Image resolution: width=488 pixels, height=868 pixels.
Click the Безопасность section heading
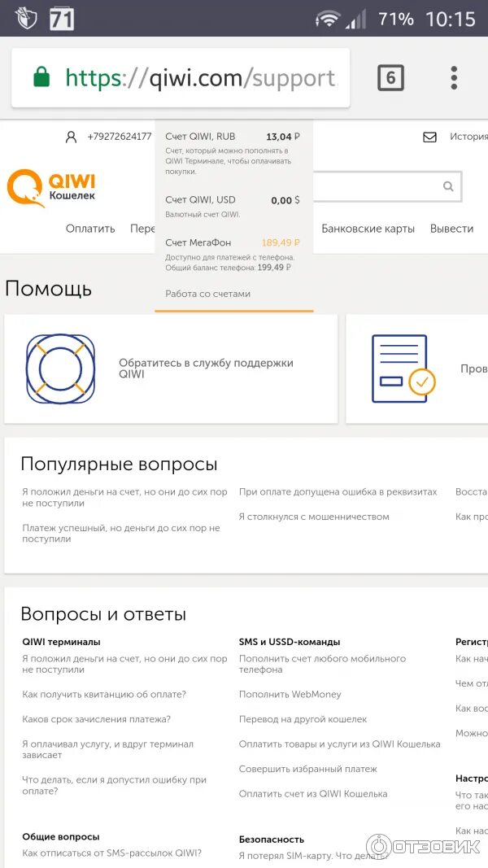[x=271, y=840]
